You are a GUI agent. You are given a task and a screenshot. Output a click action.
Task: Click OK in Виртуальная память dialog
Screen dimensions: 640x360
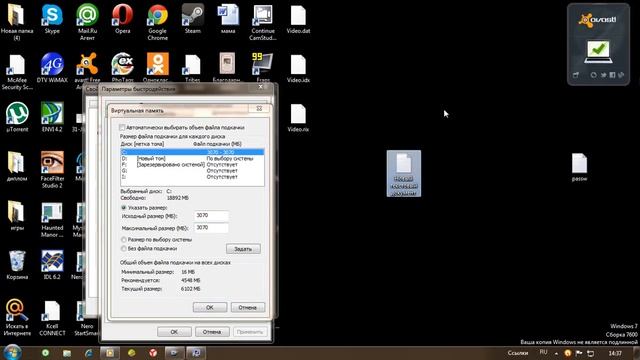(x=210, y=307)
